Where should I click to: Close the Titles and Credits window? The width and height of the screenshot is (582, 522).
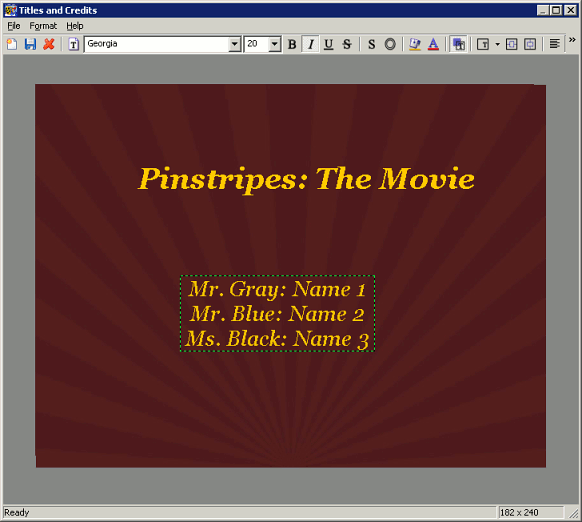coord(570,10)
